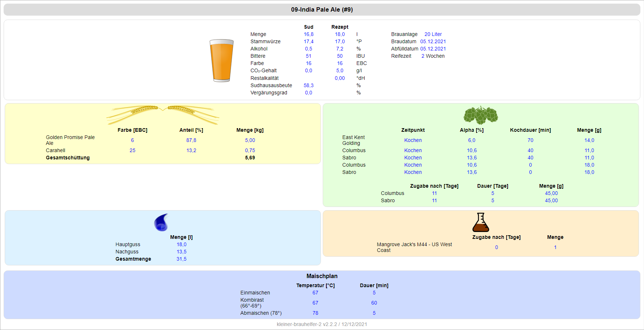Click the beer glass icon
The image size is (644, 330).
coord(221,60)
